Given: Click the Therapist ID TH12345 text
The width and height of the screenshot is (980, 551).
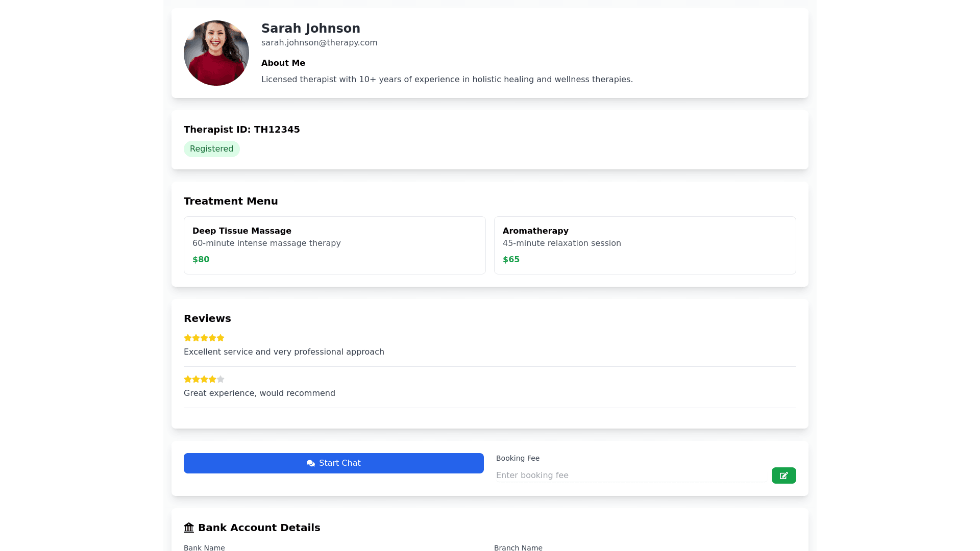Looking at the screenshot, I should (241, 130).
